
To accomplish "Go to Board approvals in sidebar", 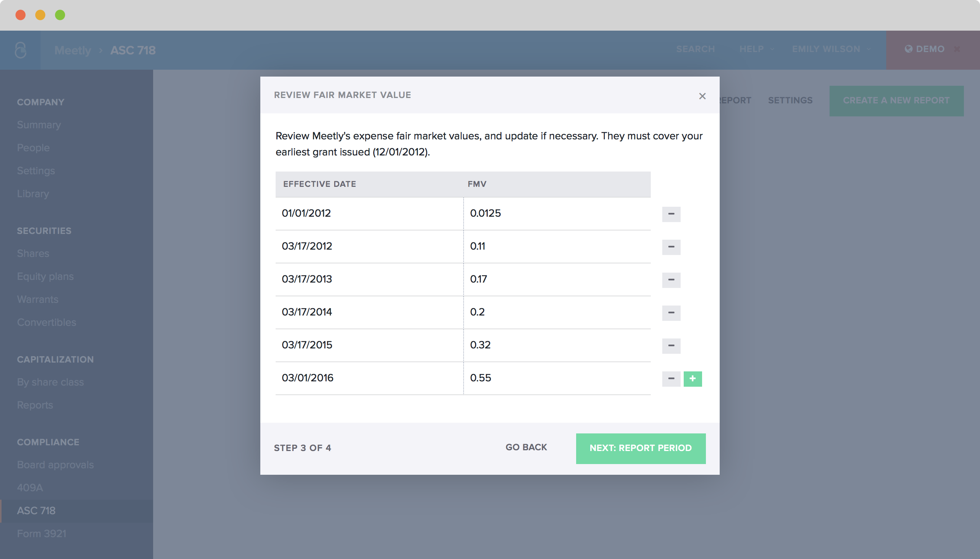I will (55, 464).
